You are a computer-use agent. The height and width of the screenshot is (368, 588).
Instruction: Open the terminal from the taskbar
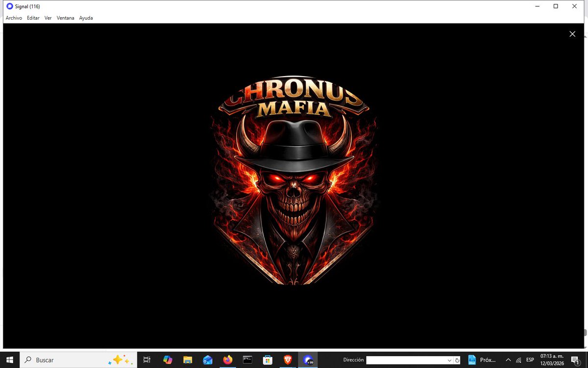[248, 360]
